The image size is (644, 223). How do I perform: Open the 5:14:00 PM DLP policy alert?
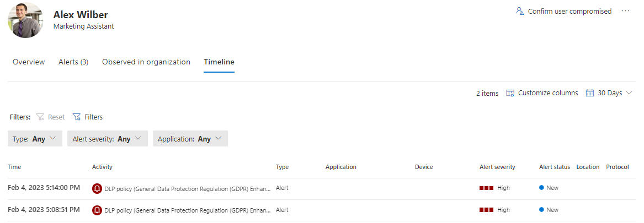click(x=187, y=188)
